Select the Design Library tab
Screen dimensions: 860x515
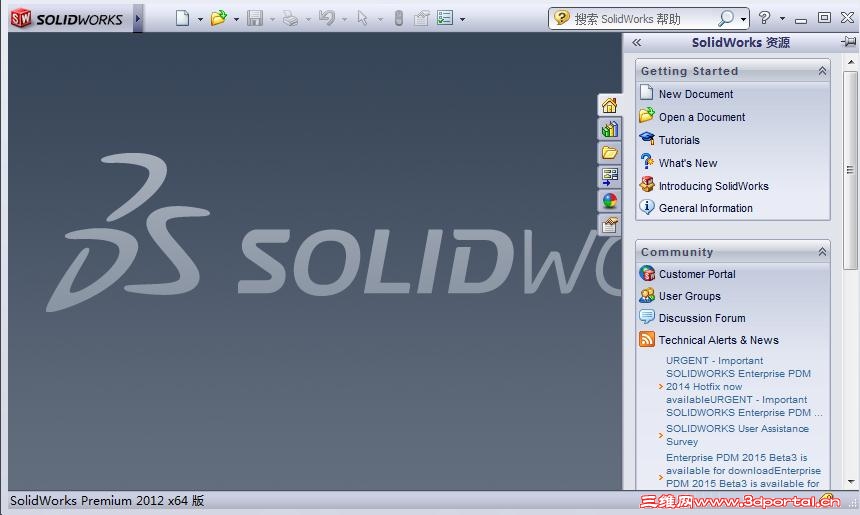pos(609,129)
